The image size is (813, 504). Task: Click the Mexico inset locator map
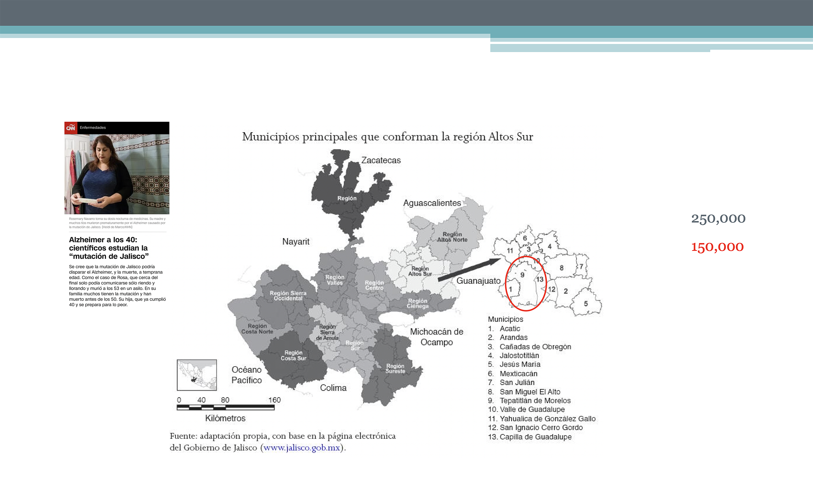197,375
